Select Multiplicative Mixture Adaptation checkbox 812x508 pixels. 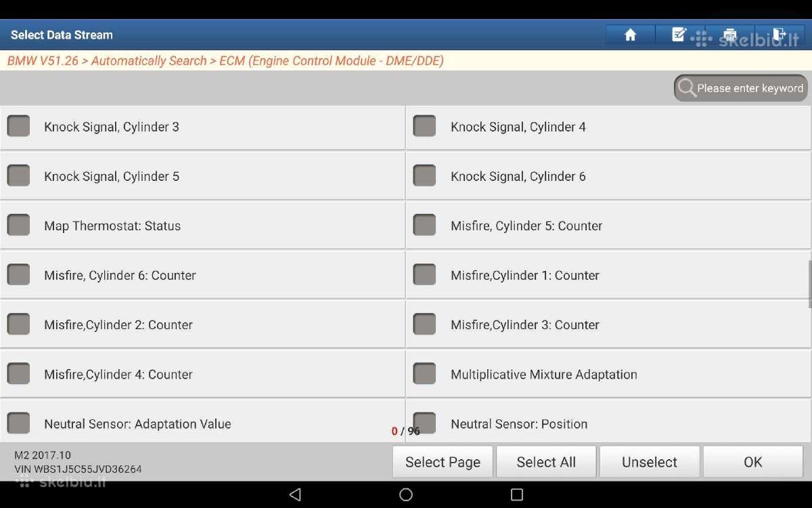click(x=424, y=373)
